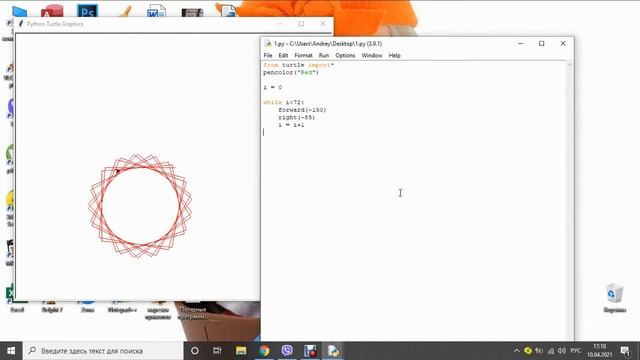The height and width of the screenshot is (360, 640).
Task: Open the Edit menu in IDLE
Action: click(x=283, y=55)
